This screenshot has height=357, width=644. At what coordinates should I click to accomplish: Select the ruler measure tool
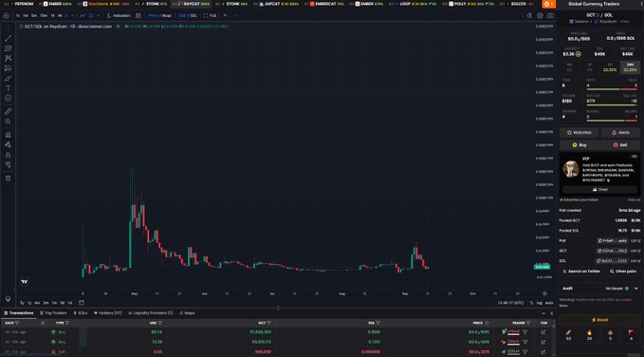coord(8,111)
